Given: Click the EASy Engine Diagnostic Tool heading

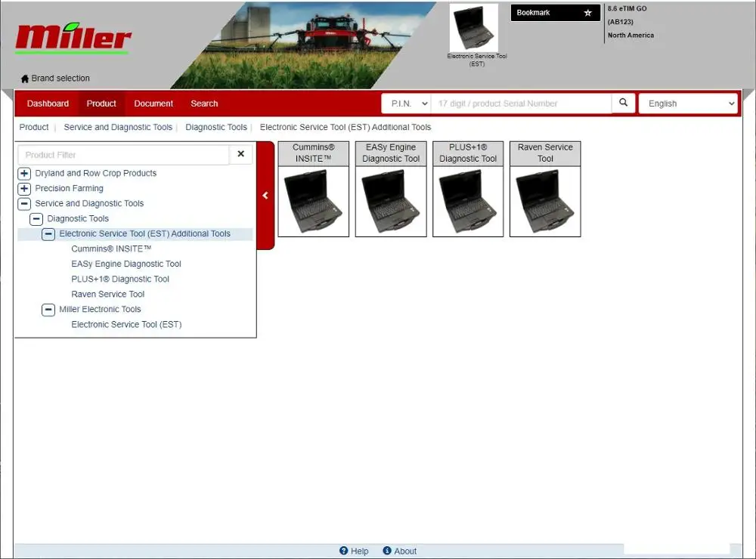Looking at the screenshot, I should pyautogui.click(x=391, y=153).
